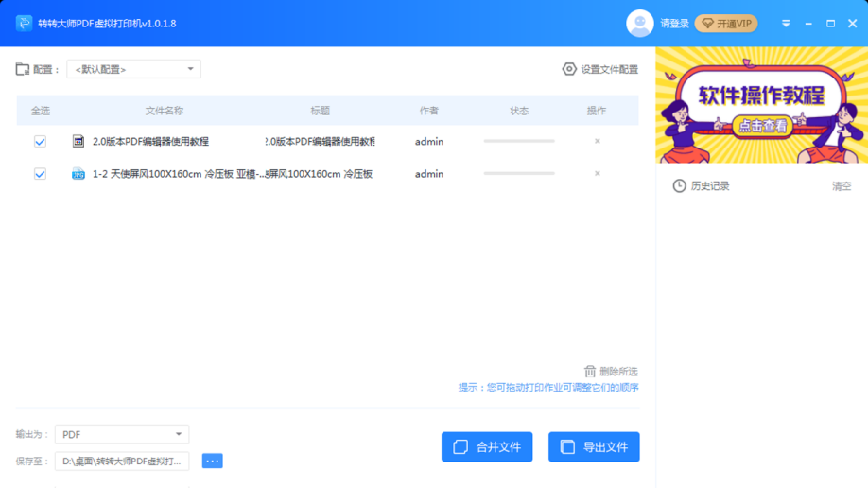Click the 配置 folder icon
Screen dimensions: 868x488
tap(22, 69)
